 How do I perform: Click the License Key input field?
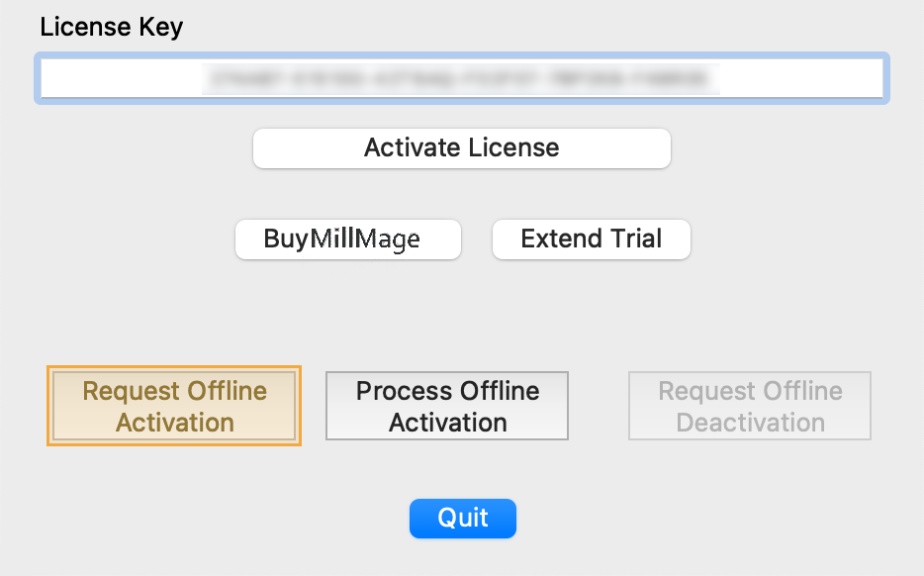(x=462, y=78)
